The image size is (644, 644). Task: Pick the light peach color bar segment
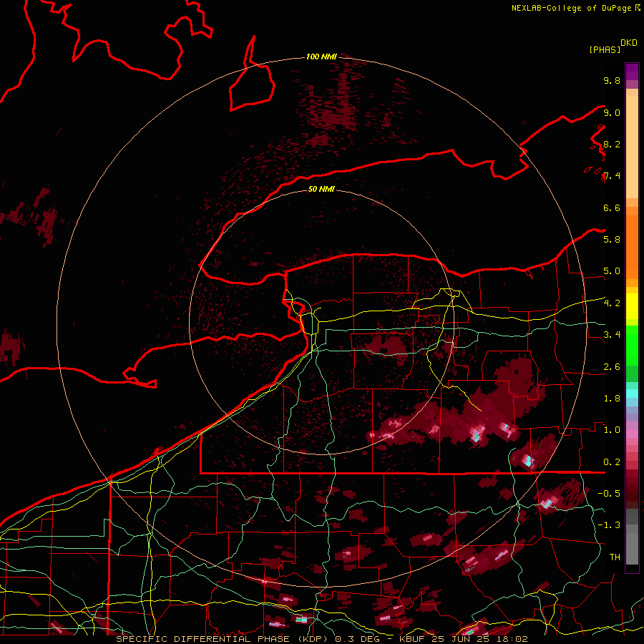[x=632, y=147]
